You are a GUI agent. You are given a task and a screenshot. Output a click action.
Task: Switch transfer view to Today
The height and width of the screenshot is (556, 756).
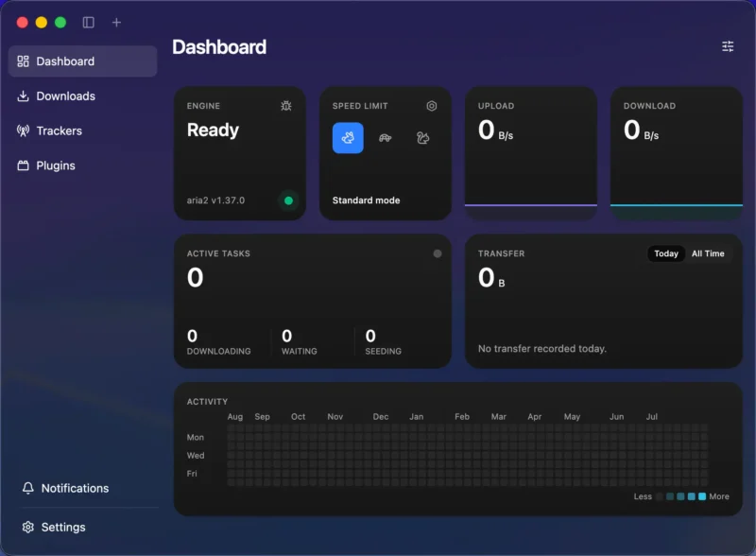(x=666, y=253)
